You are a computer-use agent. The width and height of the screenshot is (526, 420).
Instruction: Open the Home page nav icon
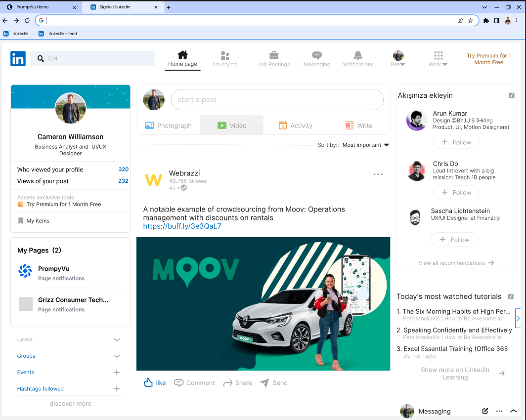tap(182, 55)
